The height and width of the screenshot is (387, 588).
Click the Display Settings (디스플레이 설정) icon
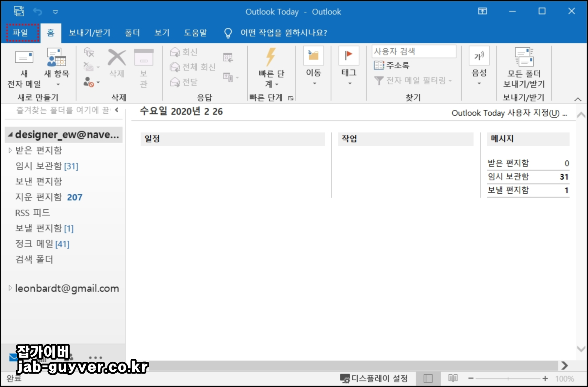click(x=345, y=379)
